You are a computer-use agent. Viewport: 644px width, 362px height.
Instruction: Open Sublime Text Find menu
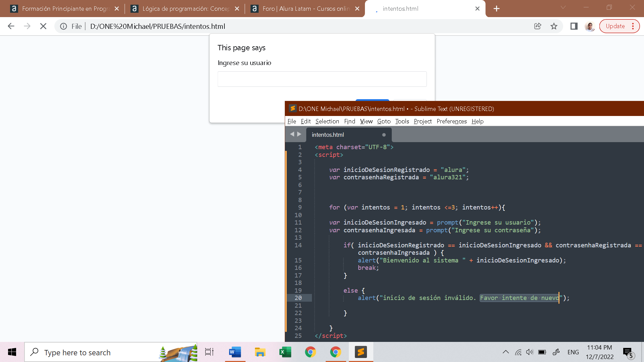point(350,121)
